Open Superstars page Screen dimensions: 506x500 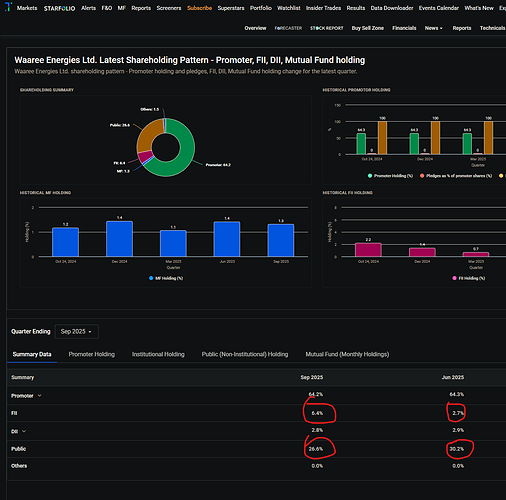click(231, 8)
